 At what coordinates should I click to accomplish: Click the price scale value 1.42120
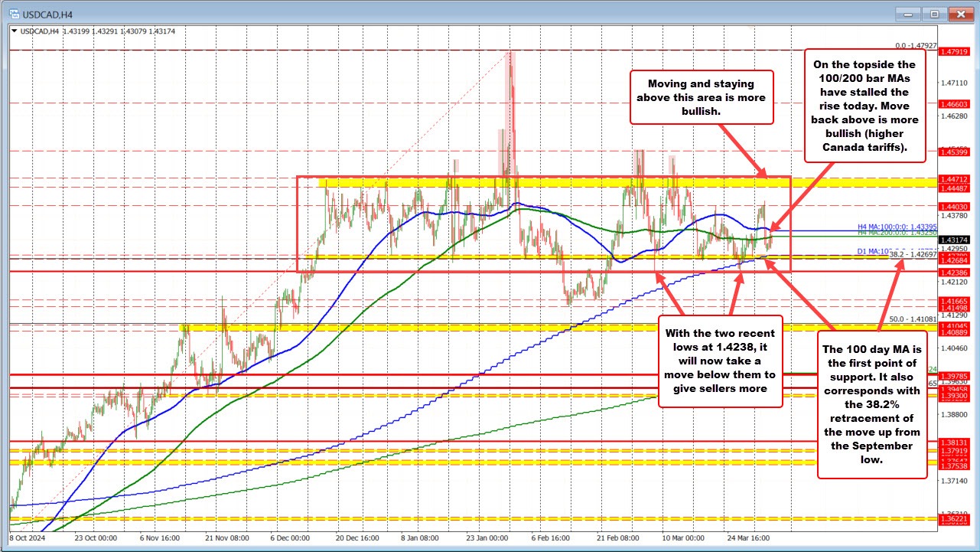(x=953, y=282)
